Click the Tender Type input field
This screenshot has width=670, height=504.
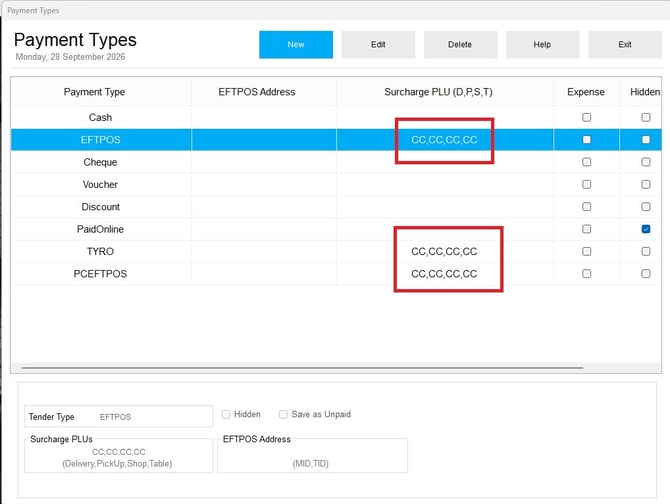point(118,416)
